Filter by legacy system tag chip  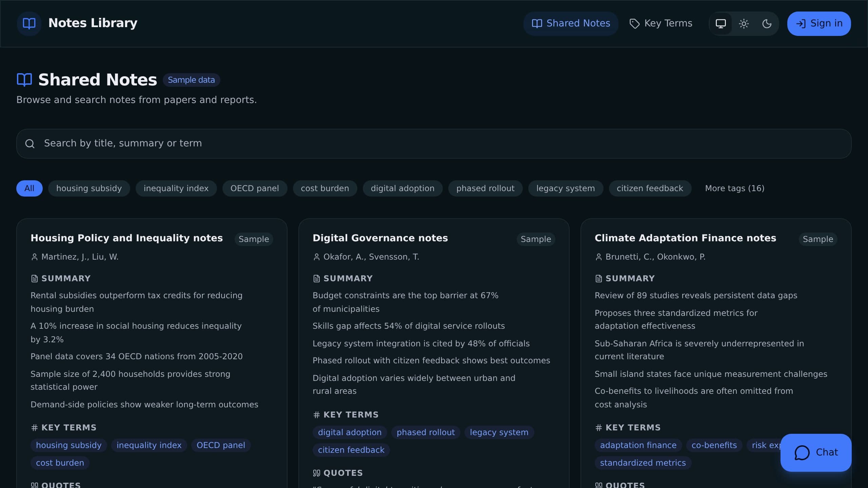565,188
